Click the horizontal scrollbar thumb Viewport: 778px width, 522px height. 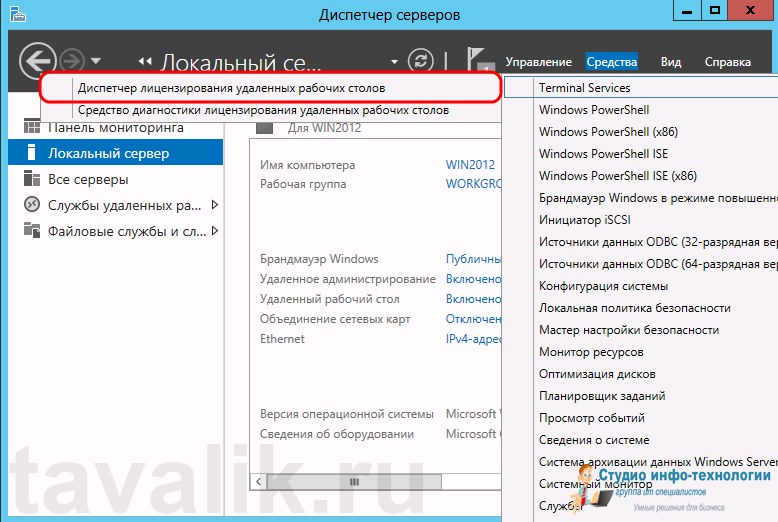point(352,481)
